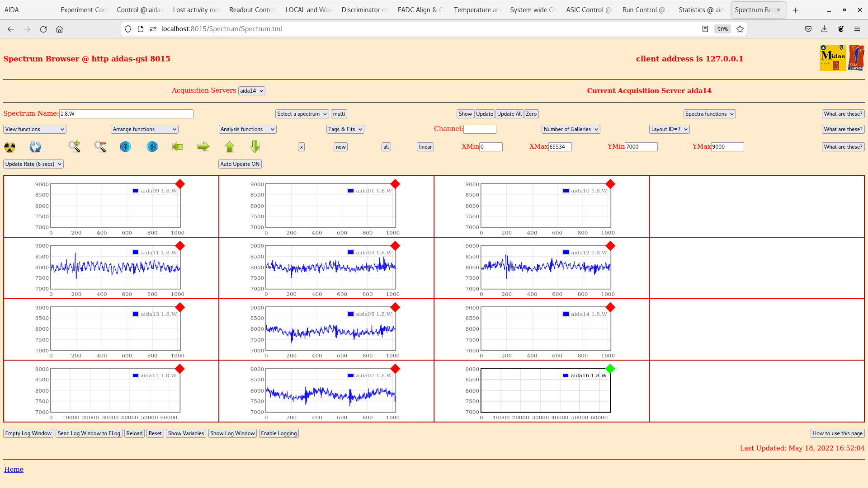868x488 pixels.
Task: Click the blue refresh arrows icon
Action: click(x=35, y=147)
